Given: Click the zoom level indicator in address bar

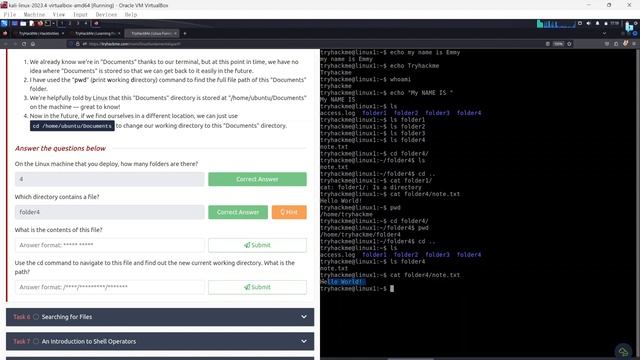Looking at the screenshot, I should [x=558, y=44].
